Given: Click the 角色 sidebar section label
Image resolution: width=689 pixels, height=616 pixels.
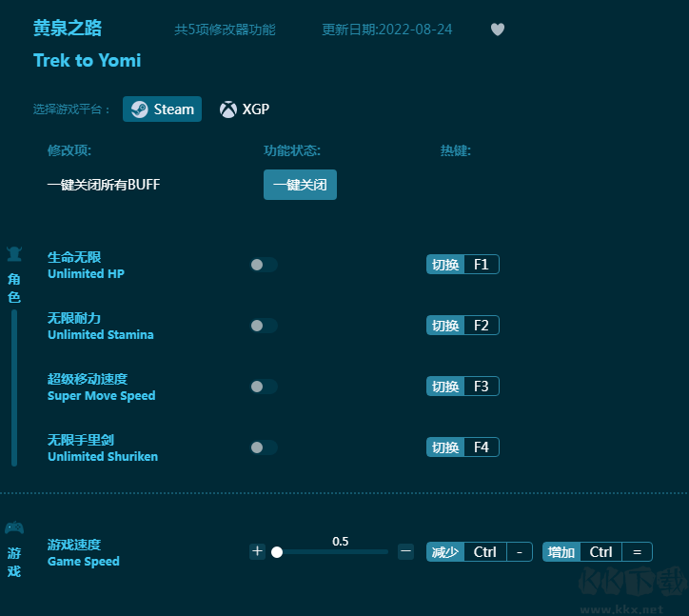Looking at the screenshot, I should [x=14, y=288].
